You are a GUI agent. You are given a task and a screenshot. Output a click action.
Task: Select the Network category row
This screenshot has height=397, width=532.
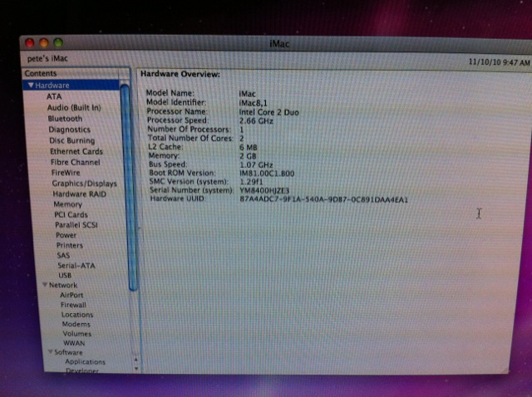coord(63,285)
